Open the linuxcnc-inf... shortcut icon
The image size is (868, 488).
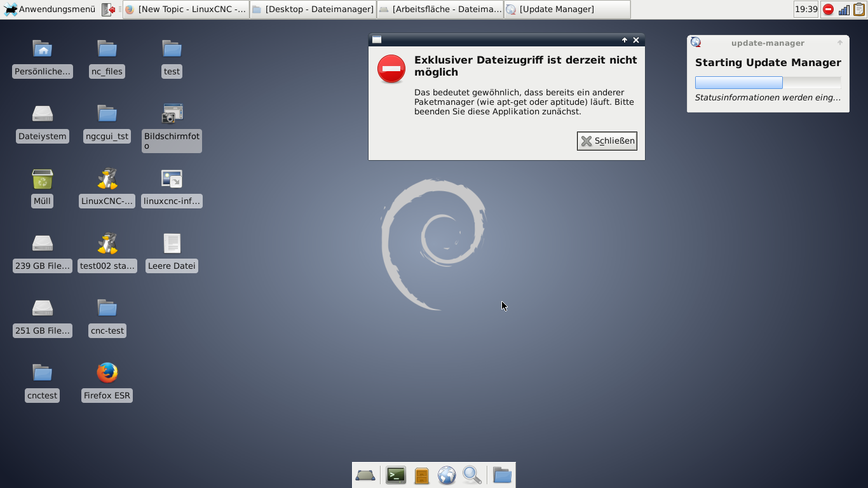click(x=172, y=179)
